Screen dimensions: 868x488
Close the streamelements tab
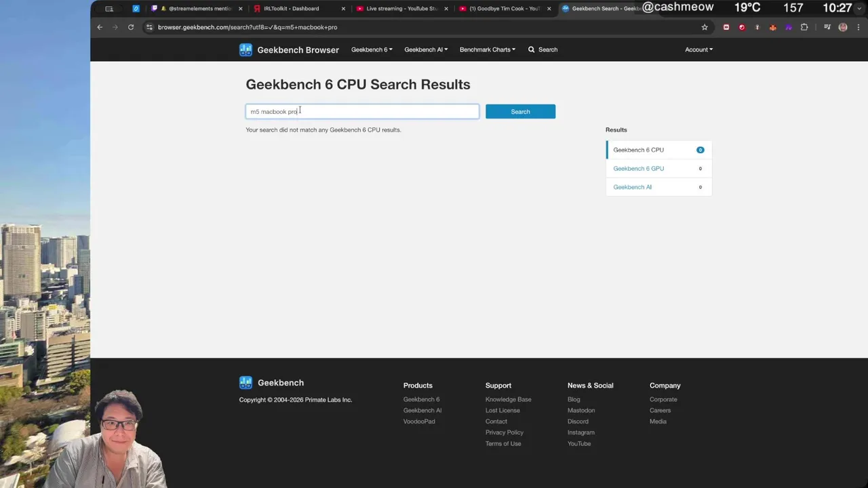click(x=240, y=9)
